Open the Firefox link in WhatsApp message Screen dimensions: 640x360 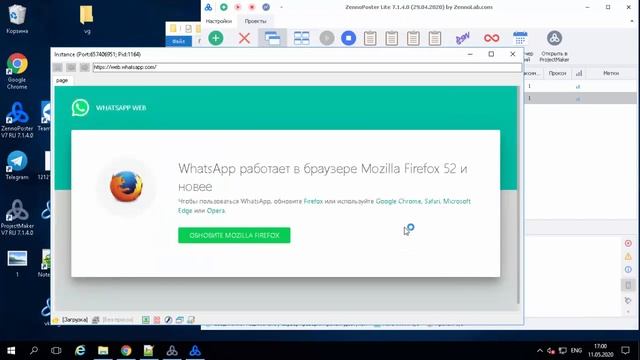coord(313,201)
